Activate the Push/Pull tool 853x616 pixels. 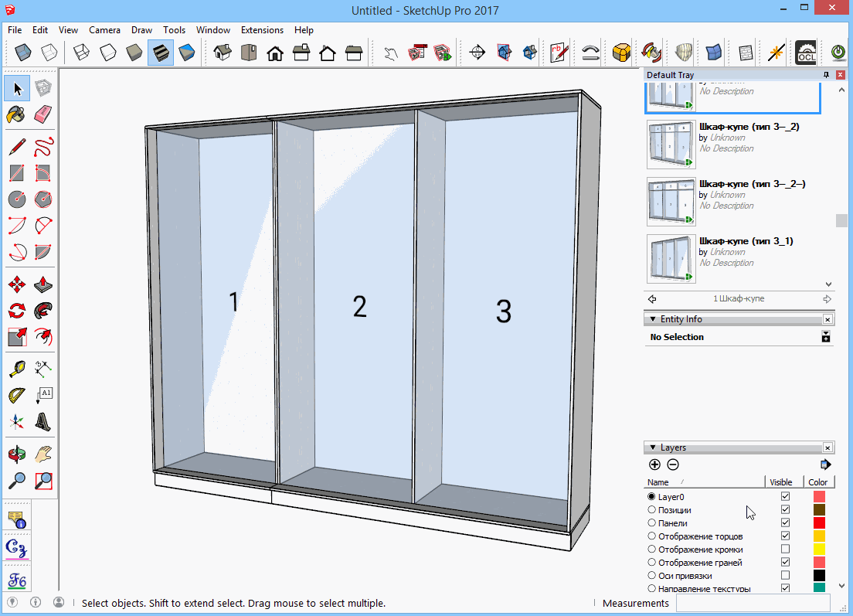click(x=43, y=285)
